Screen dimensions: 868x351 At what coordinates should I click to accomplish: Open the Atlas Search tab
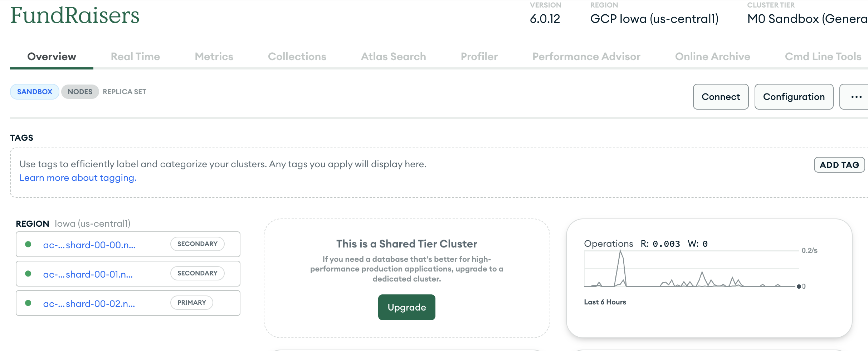(393, 57)
